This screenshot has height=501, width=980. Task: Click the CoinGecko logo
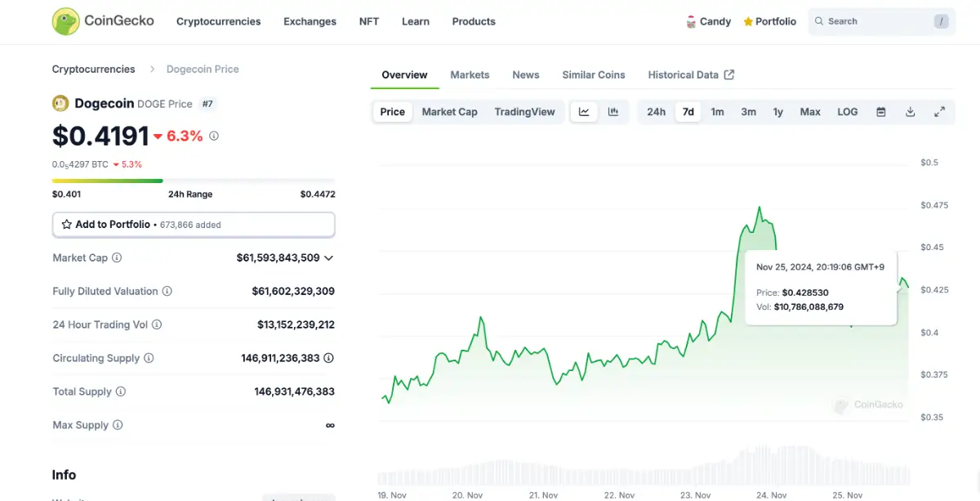click(102, 20)
